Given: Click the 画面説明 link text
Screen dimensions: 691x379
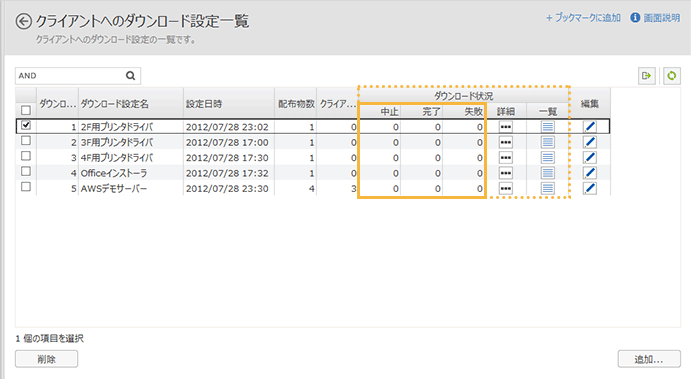Looking at the screenshot, I should click(x=662, y=18).
